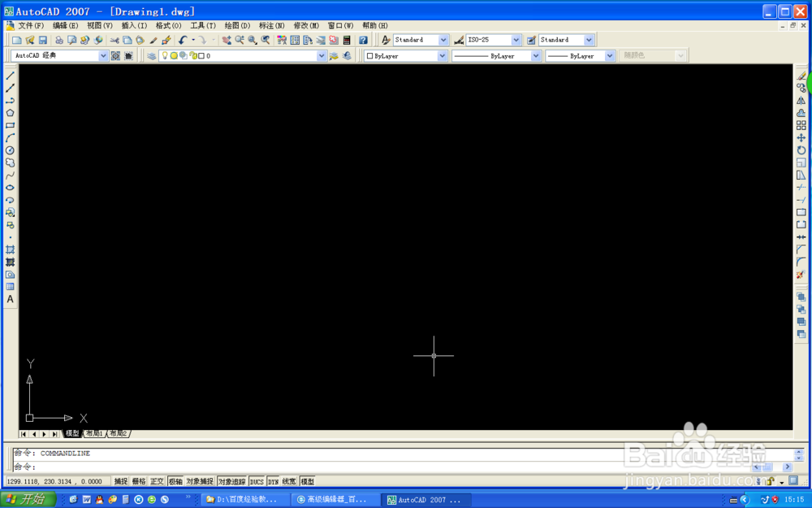Select the Arc drawing tool
812x508 pixels.
(10, 138)
